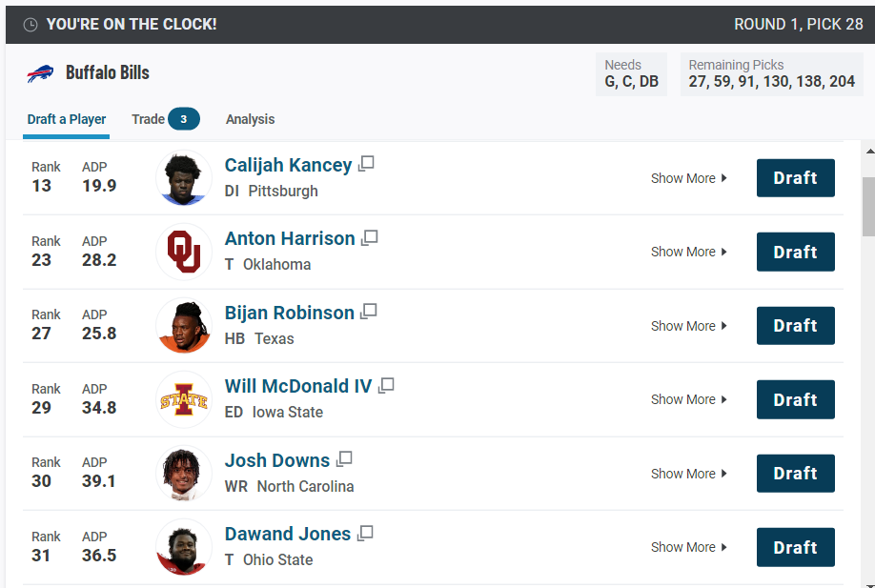This screenshot has height=588, width=875.
Task: Expand Show More for Bijan Robinson
Action: [688, 326]
